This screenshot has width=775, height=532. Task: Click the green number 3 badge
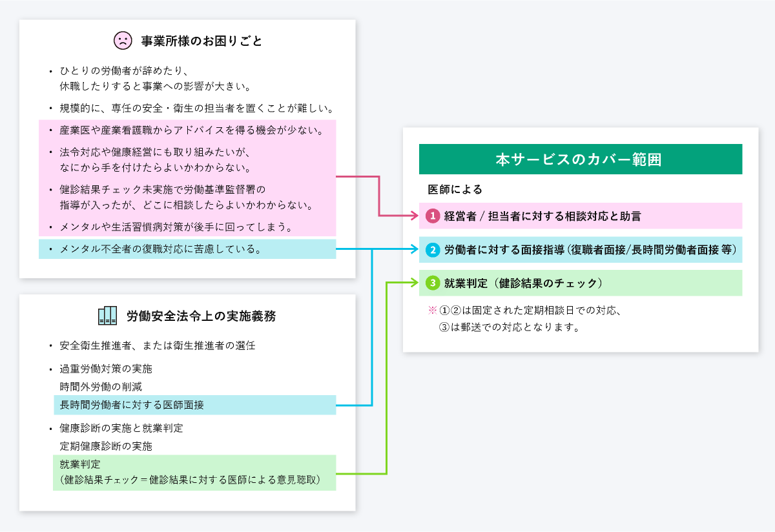pos(433,283)
